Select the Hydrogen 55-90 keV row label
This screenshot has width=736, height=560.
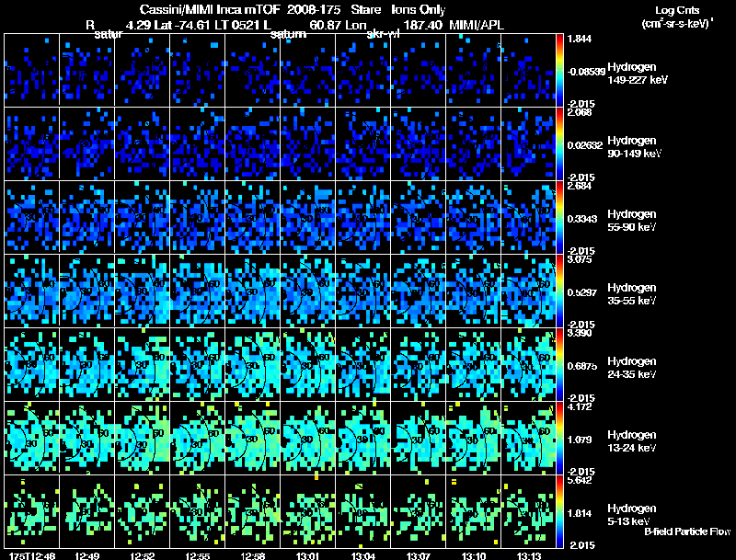pyautogui.click(x=632, y=221)
